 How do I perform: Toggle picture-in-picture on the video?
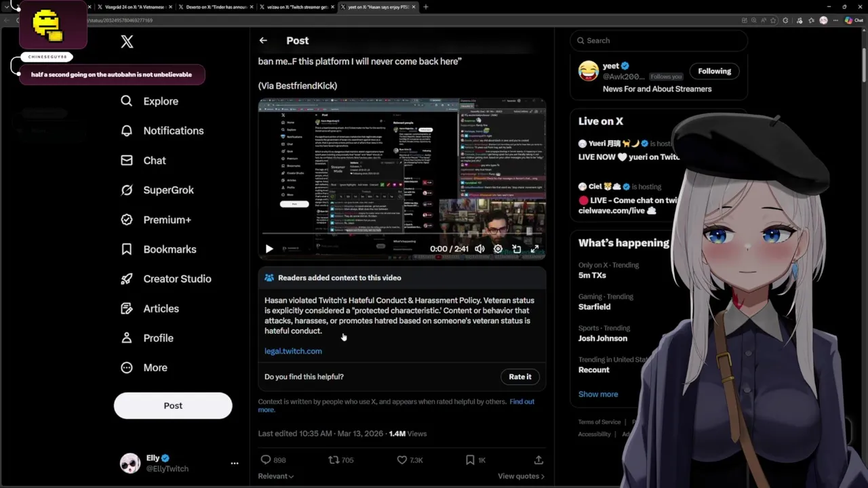click(x=516, y=249)
